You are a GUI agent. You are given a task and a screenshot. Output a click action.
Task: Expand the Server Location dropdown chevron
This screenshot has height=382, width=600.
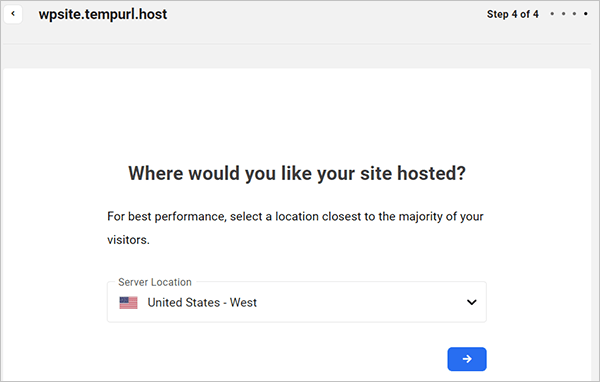pos(471,302)
